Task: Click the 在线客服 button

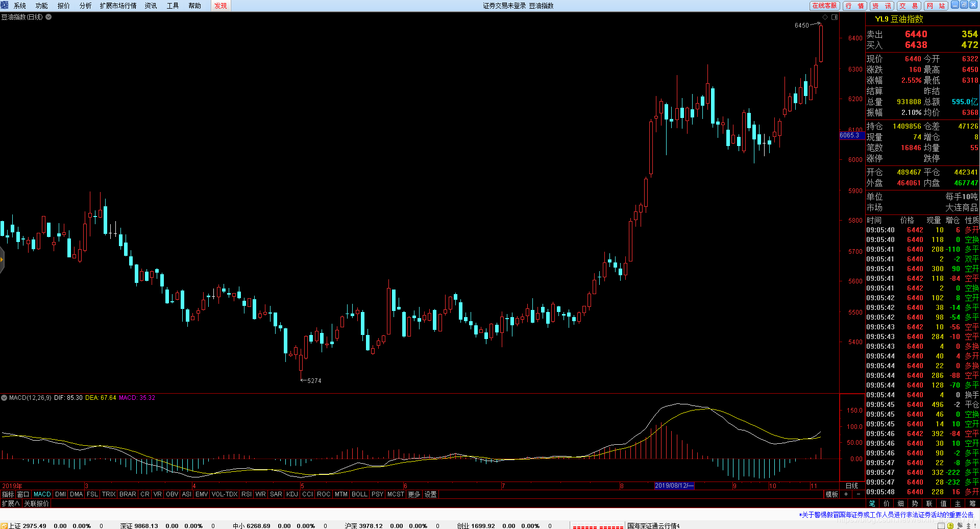Action: point(825,6)
